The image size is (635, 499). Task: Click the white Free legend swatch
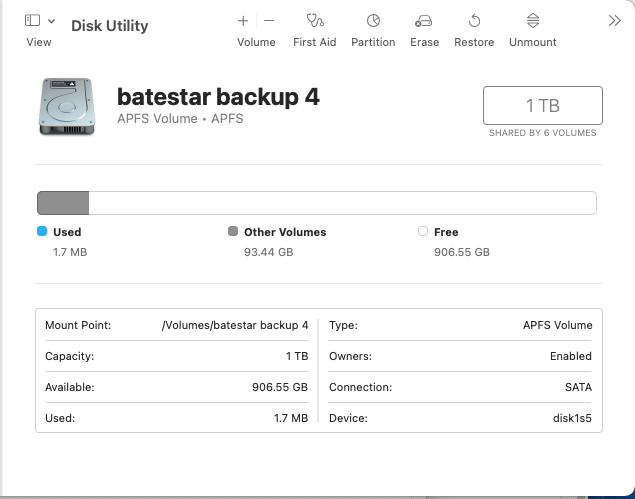[x=423, y=231]
